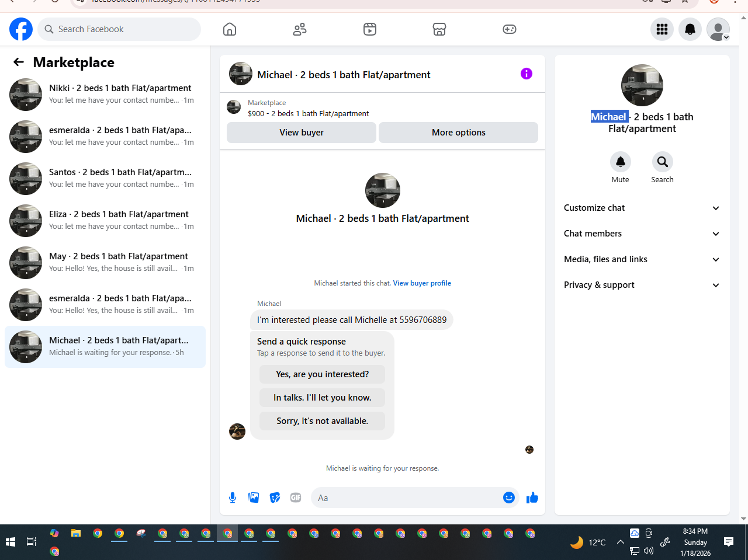The height and width of the screenshot is (560, 748).
Task: Open the Santos conversation
Action: (105, 179)
